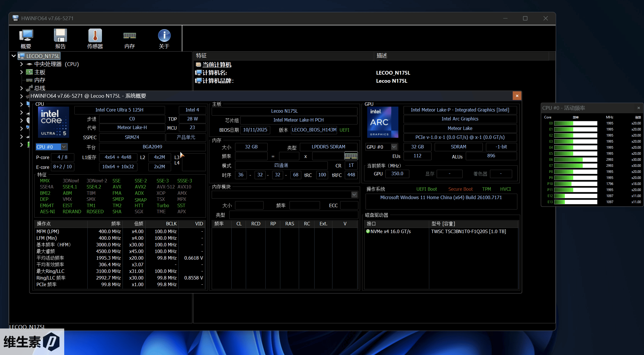Click the Intel ARC Graphics logo
The width and height of the screenshot is (644, 355).
[382, 122]
